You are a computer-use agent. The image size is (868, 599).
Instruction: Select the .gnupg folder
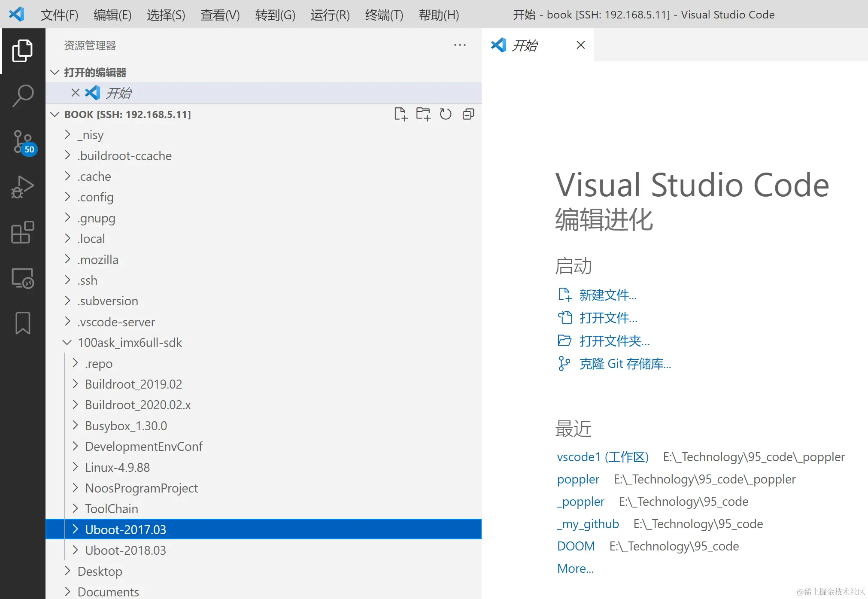264,218
